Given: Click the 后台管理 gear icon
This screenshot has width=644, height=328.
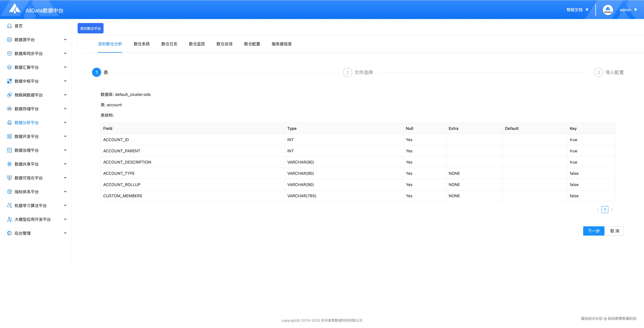Looking at the screenshot, I should [9, 233].
